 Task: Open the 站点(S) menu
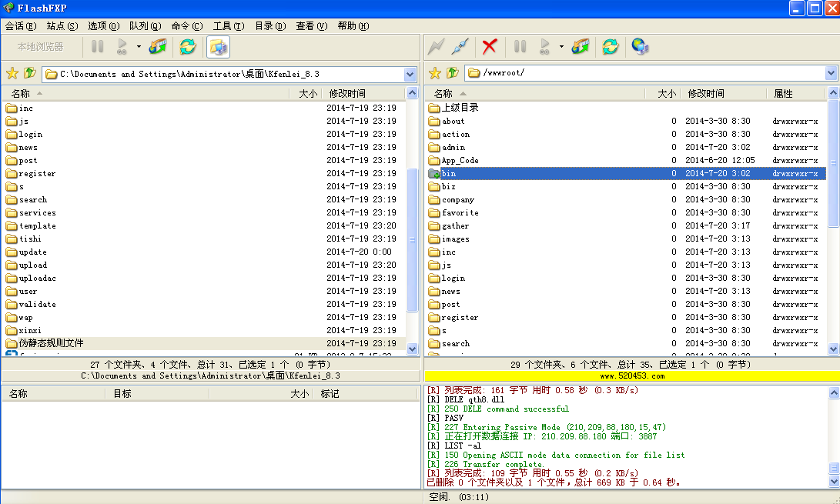click(62, 25)
